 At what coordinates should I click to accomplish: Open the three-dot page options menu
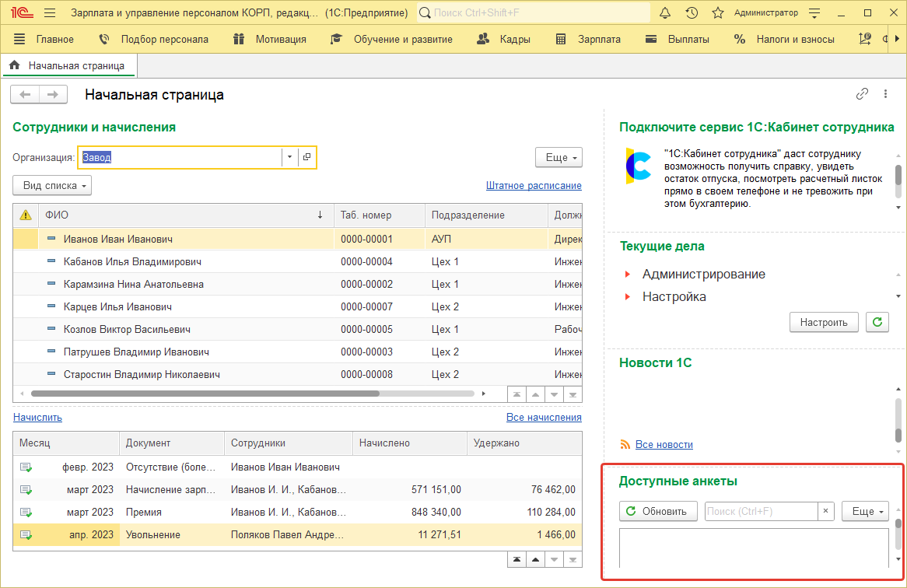tap(885, 93)
